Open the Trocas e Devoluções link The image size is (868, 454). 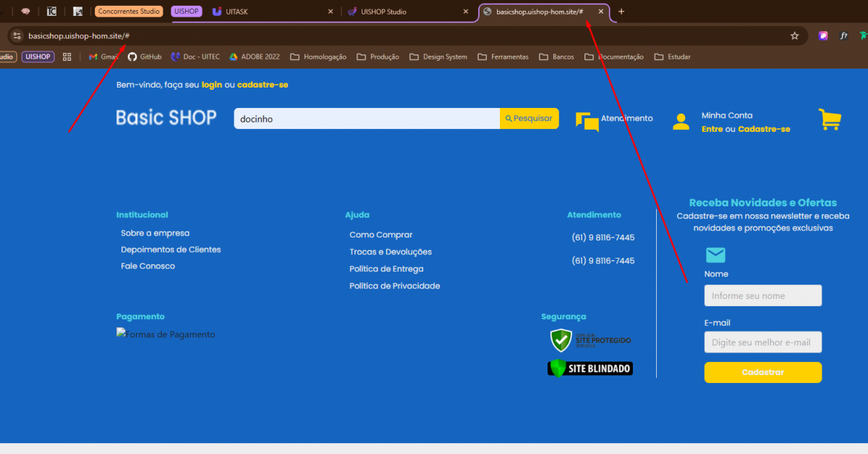coord(390,252)
